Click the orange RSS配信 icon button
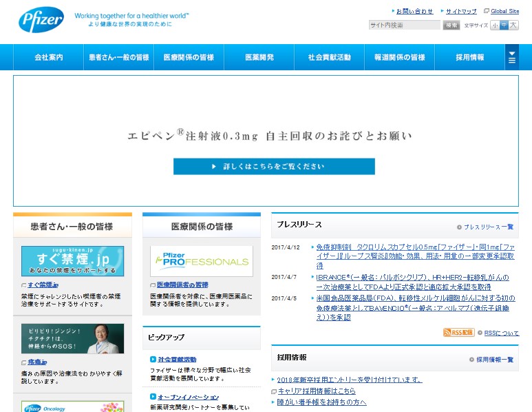 pyautogui.click(x=459, y=333)
